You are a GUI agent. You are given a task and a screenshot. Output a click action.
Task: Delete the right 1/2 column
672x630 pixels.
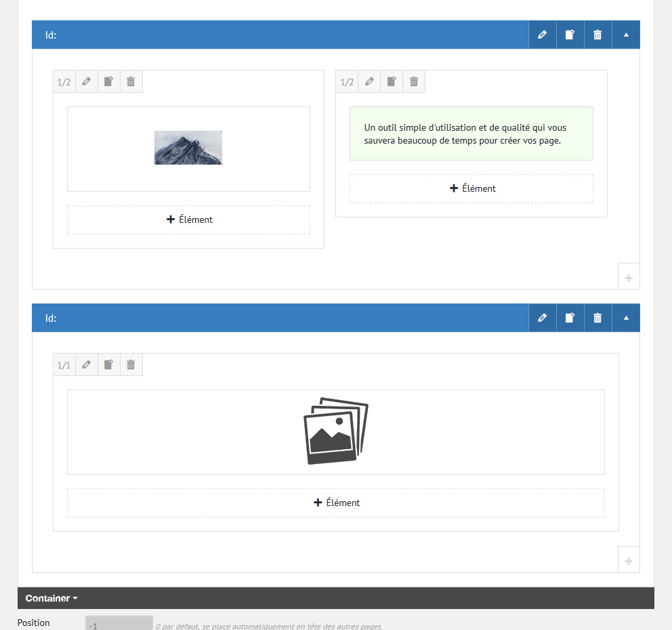click(414, 82)
